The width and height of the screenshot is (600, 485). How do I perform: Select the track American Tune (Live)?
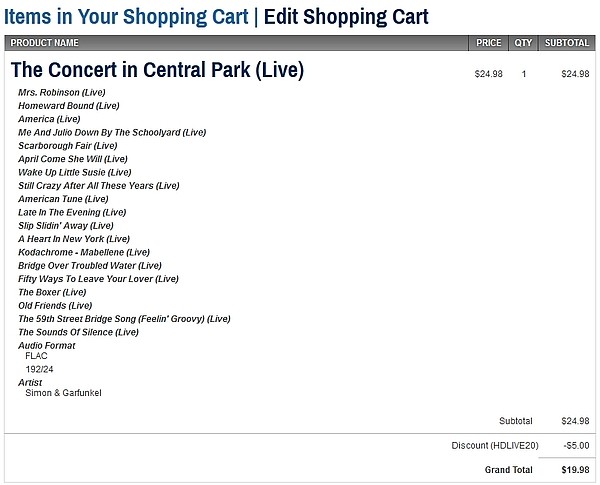coord(63,199)
